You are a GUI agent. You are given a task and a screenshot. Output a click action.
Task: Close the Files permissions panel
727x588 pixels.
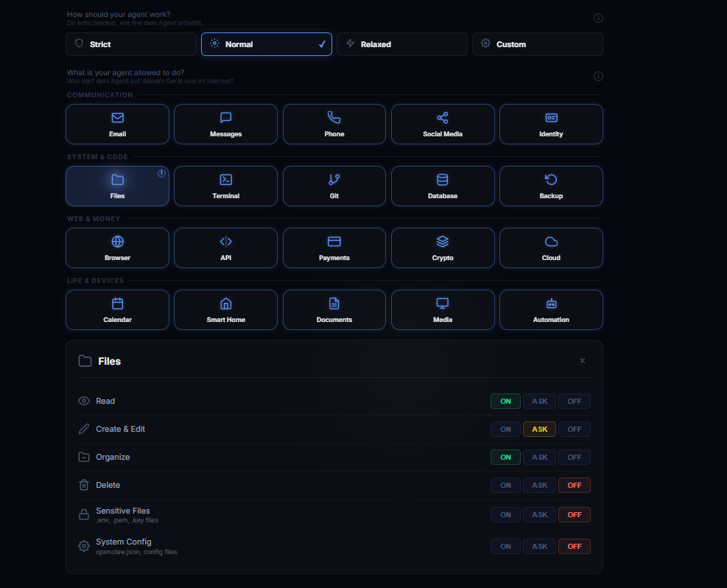coord(582,360)
